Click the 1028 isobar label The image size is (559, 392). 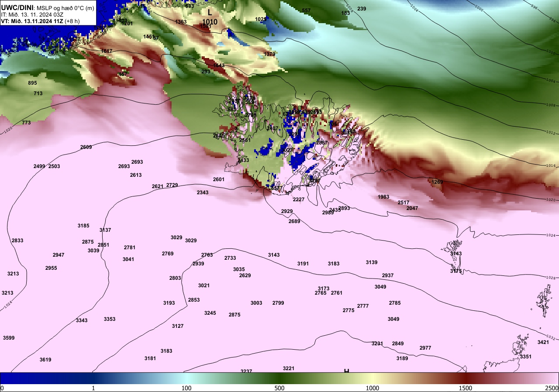tap(551, 278)
